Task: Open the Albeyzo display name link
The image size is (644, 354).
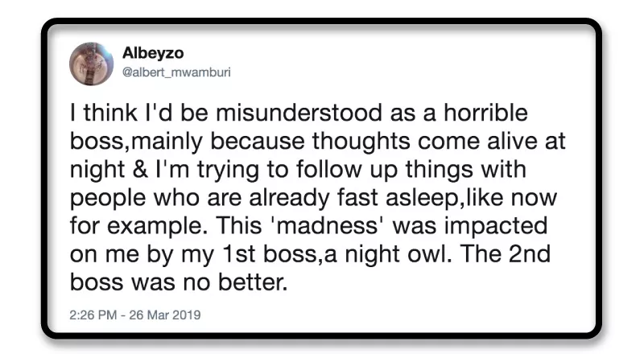Action: pos(153,53)
